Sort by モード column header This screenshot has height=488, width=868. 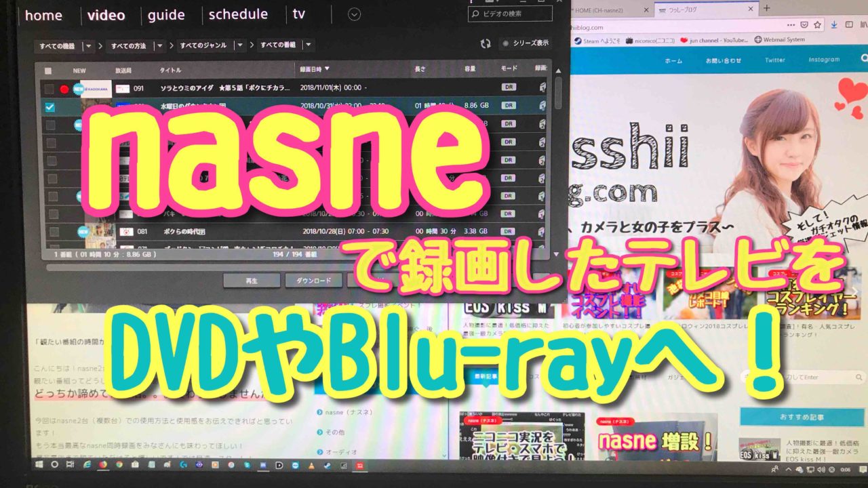[x=509, y=68]
